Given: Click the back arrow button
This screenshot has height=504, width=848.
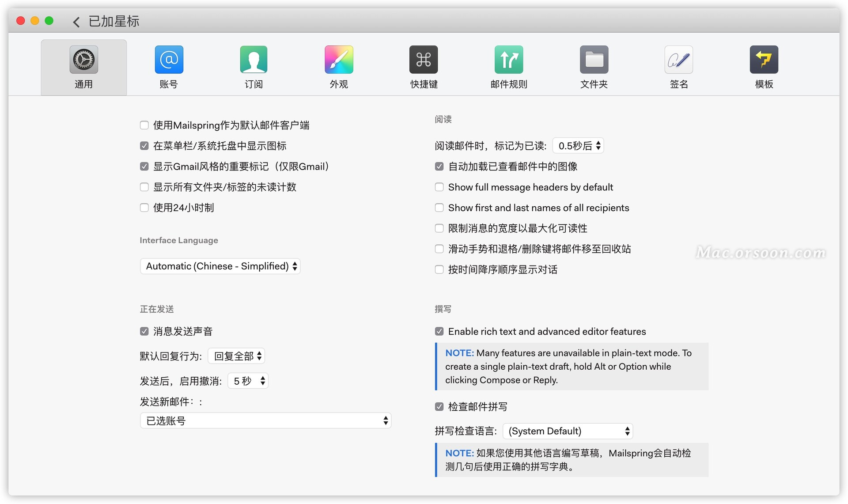Looking at the screenshot, I should 76,21.
